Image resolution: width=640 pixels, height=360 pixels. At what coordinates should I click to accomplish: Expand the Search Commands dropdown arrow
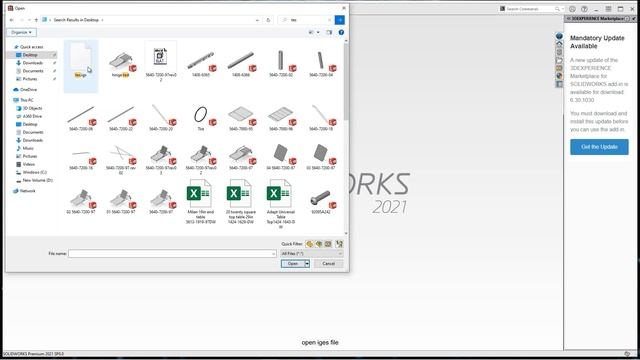coord(563,9)
